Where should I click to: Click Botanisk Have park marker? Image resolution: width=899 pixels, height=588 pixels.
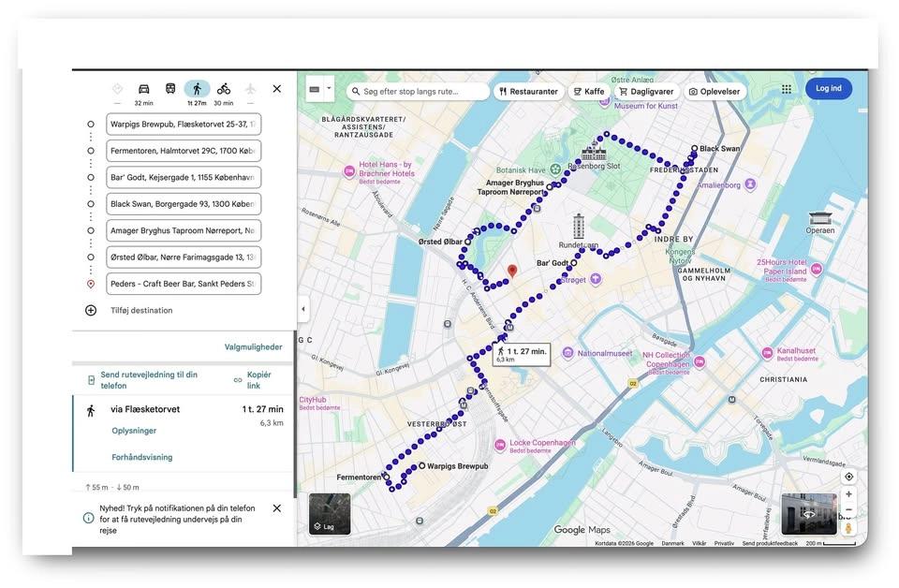tap(555, 169)
